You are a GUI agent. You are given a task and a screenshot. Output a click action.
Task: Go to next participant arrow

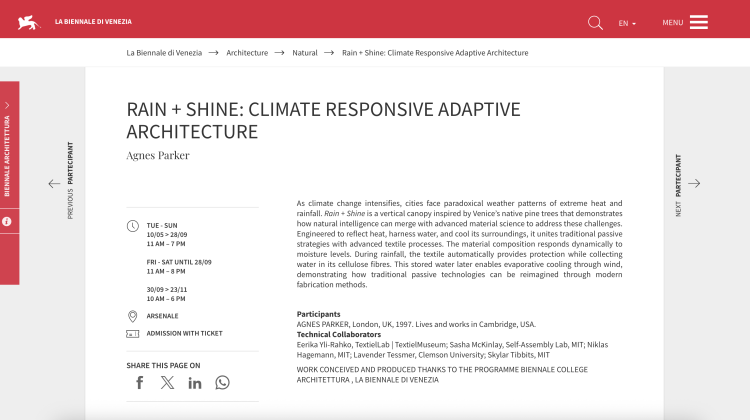pyautogui.click(x=694, y=184)
